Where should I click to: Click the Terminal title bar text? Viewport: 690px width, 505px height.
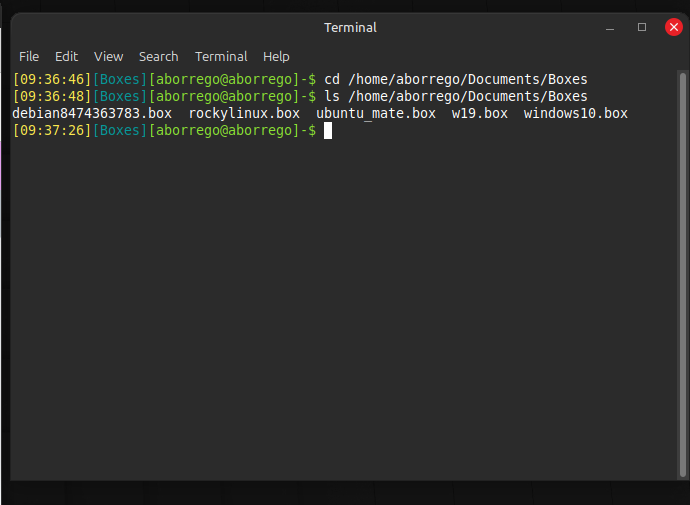[348, 27]
